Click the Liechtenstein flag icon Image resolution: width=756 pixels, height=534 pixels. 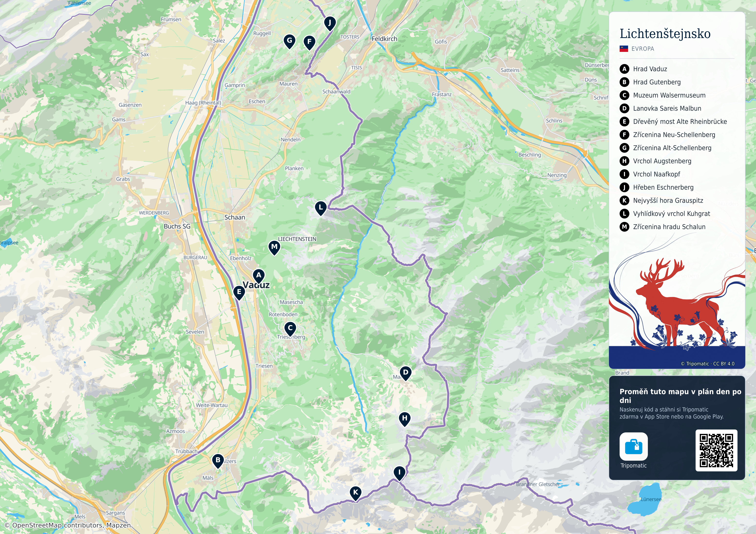624,49
